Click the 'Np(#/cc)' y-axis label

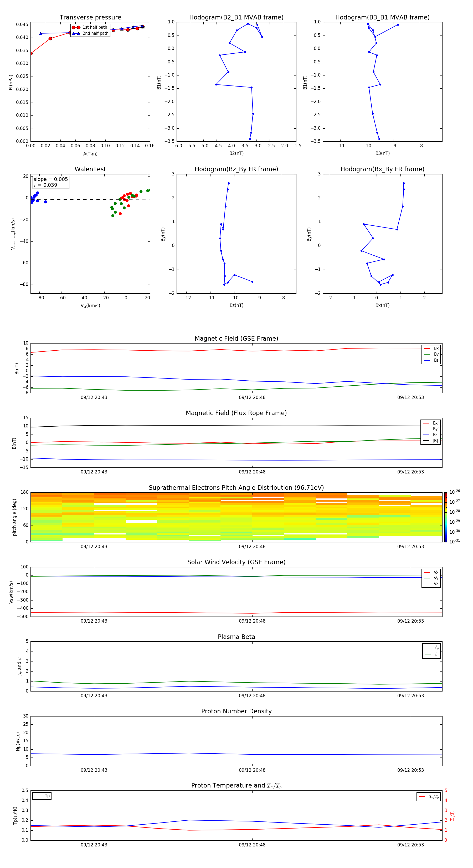[x=18, y=741]
